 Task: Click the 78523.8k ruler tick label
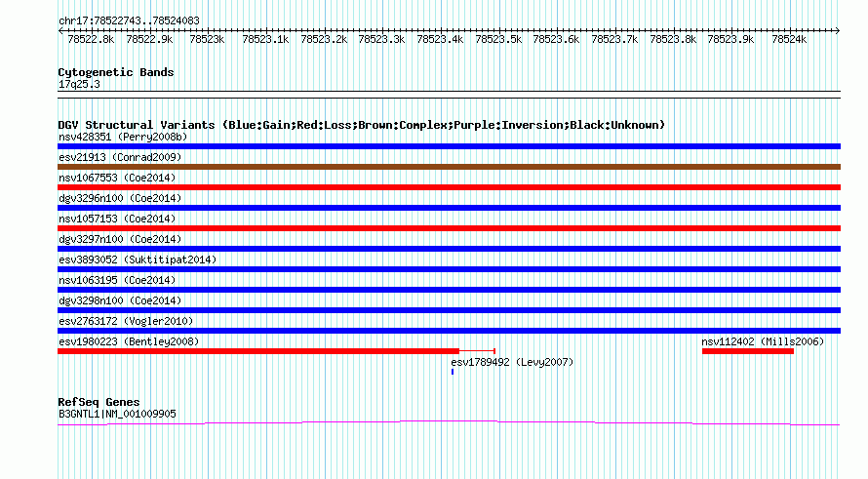point(673,39)
